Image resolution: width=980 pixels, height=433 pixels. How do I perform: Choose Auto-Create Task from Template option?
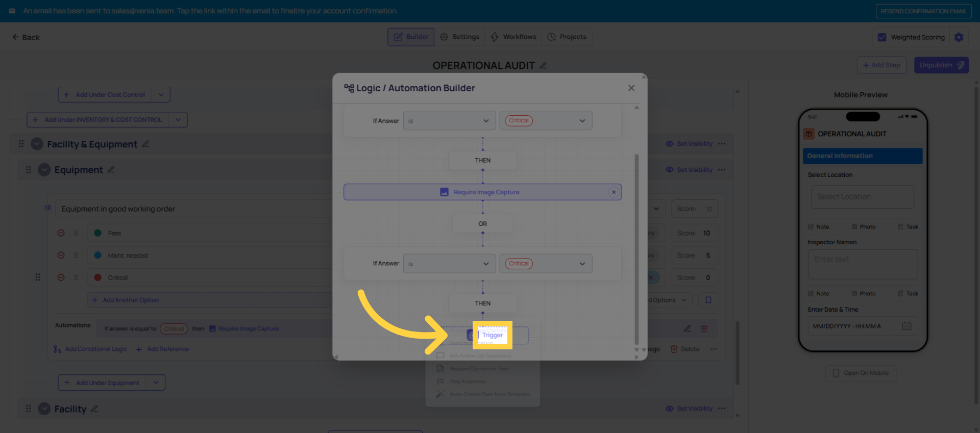click(489, 394)
